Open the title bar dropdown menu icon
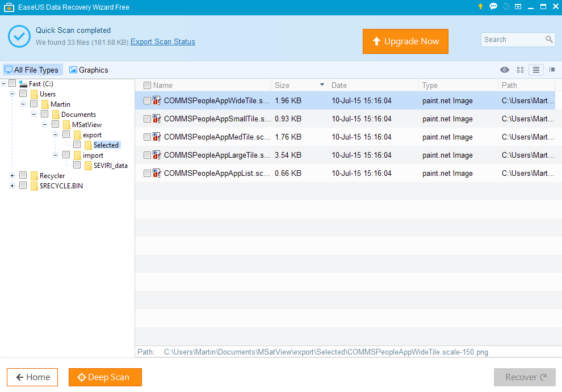562x392 pixels. (x=518, y=6)
